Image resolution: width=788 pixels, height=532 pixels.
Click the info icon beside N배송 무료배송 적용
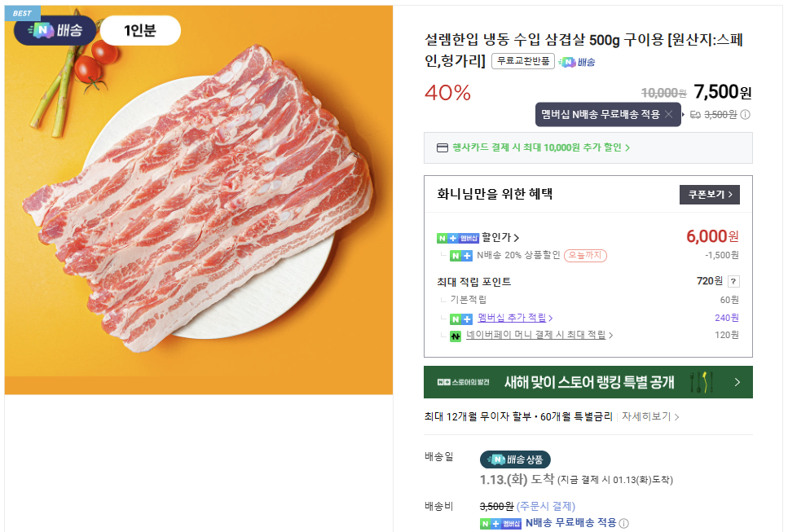(623, 524)
